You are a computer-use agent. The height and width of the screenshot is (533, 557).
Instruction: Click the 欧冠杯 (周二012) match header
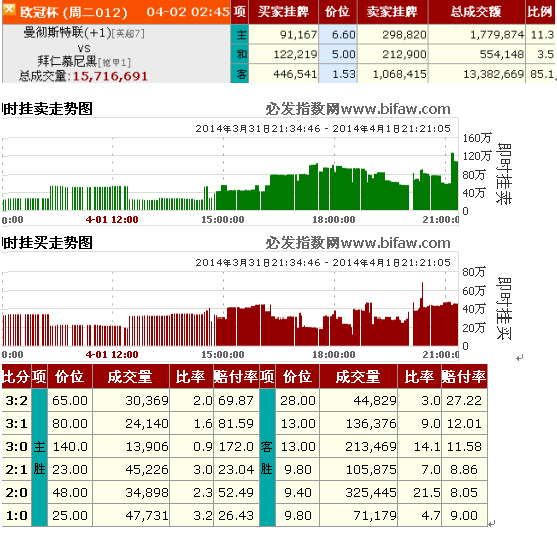pos(74,13)
